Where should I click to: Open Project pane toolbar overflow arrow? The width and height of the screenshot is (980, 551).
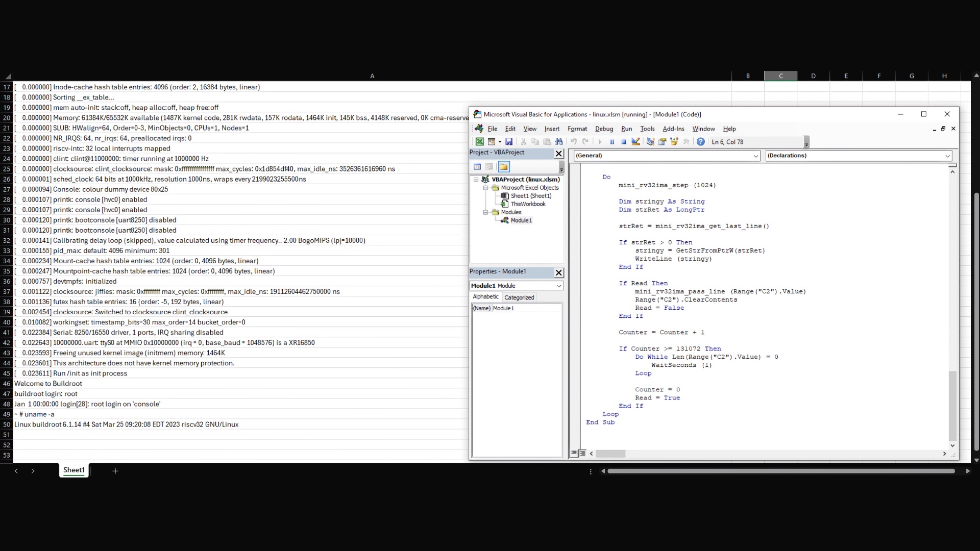point(561,168)
